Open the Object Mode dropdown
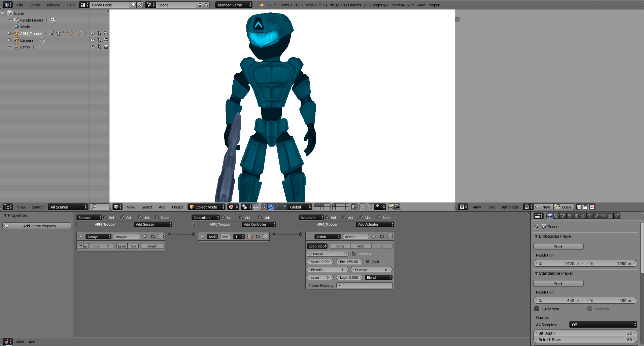Screen dimensions: 644x346 click(206, 207)
